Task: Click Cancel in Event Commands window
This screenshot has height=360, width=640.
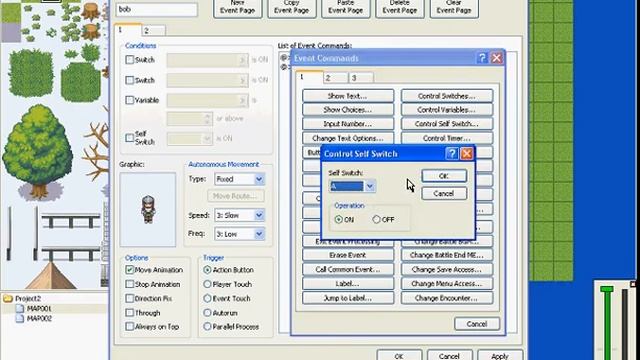Action: (x=477, y=324)
